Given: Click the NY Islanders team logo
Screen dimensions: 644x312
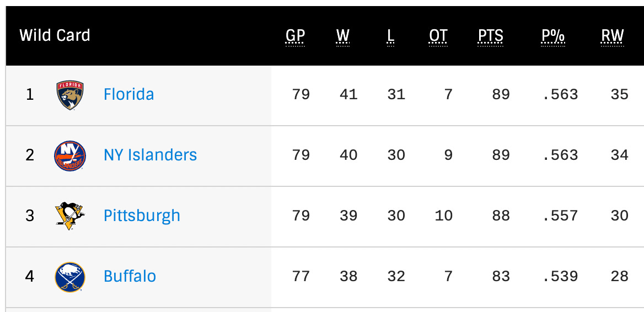Looking at the screenshot, I should tap(70, 155).
